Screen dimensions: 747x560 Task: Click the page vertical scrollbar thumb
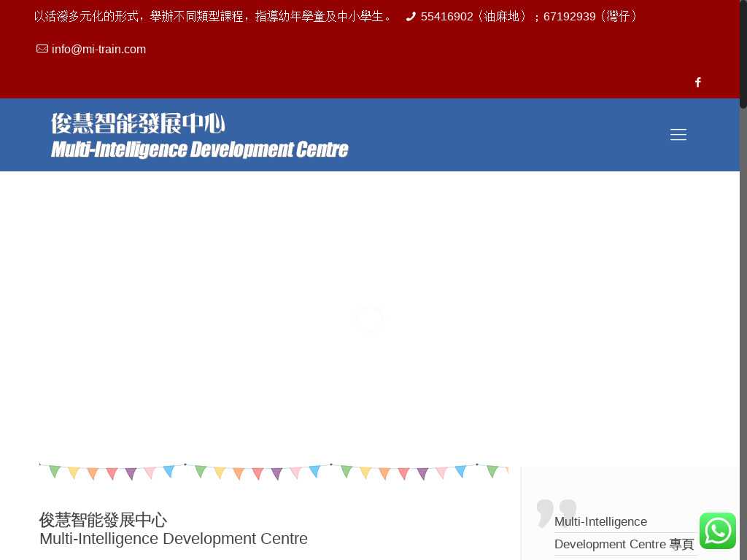click(743, 54)
